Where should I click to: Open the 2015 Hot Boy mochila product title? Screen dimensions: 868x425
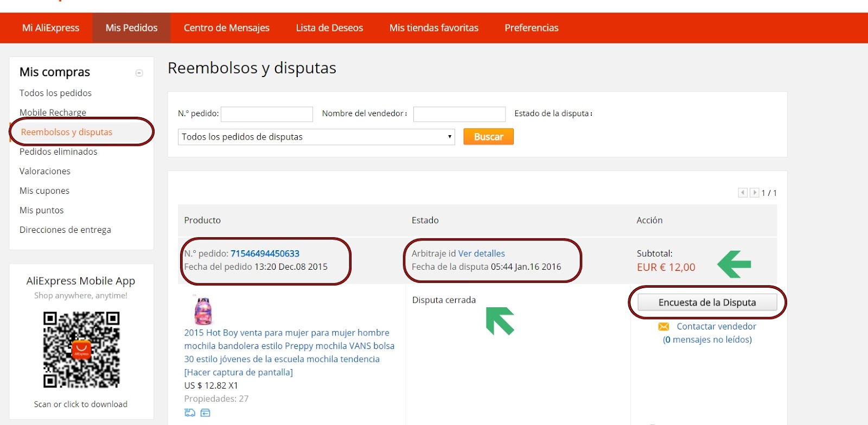pyautogui.click(x=289, y=346)
